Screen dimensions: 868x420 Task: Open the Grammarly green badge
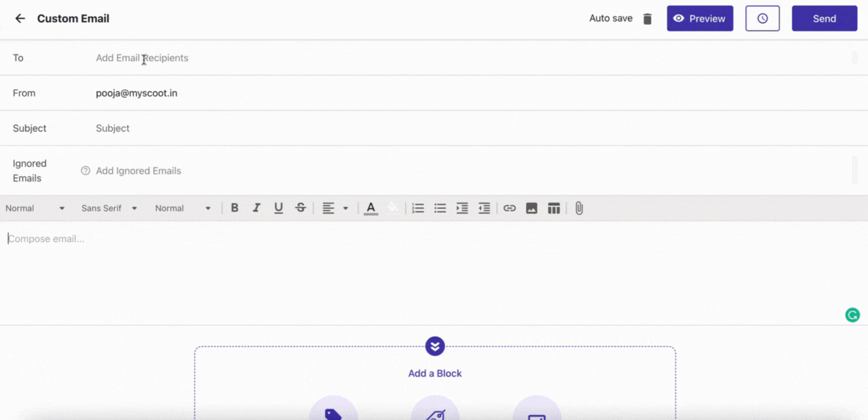point(853,315)
